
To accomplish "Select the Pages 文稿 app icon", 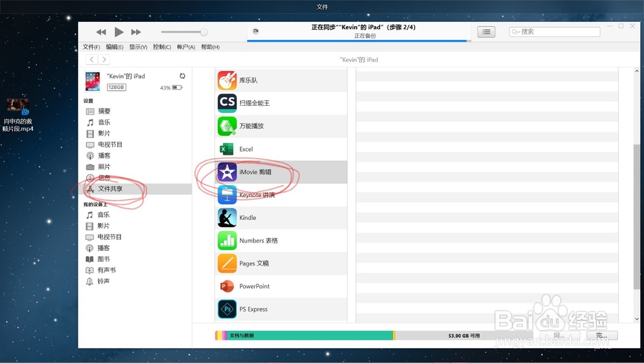I will tap(227, 264).
